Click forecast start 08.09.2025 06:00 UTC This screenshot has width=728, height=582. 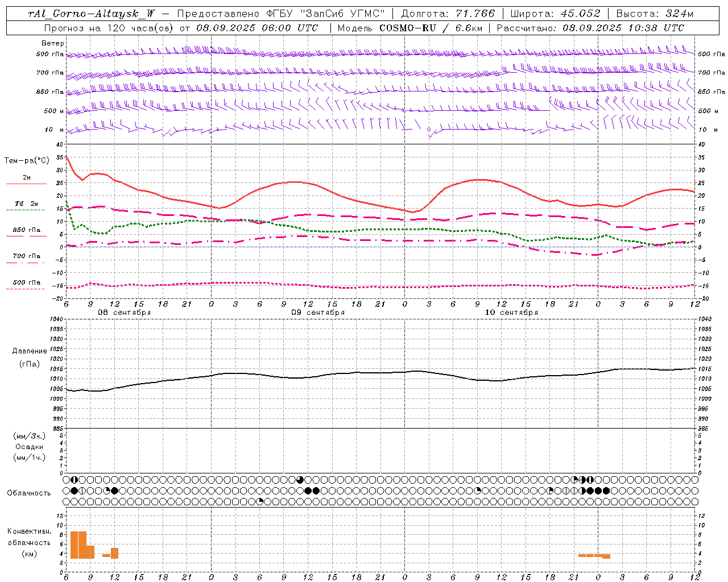click(x=257, y=27)
